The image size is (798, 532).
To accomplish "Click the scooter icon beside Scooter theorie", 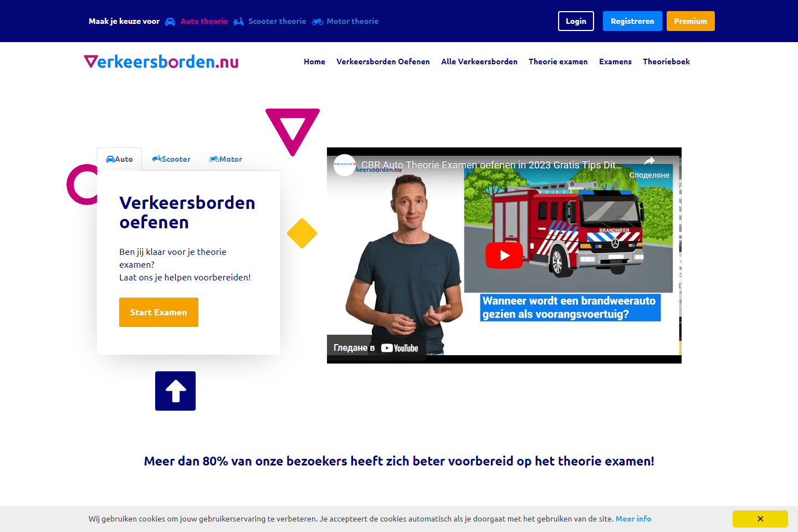I will 238,22.
